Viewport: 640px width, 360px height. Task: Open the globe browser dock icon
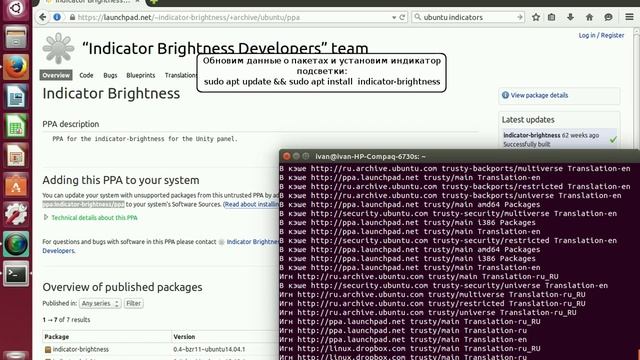pos(16,244)
